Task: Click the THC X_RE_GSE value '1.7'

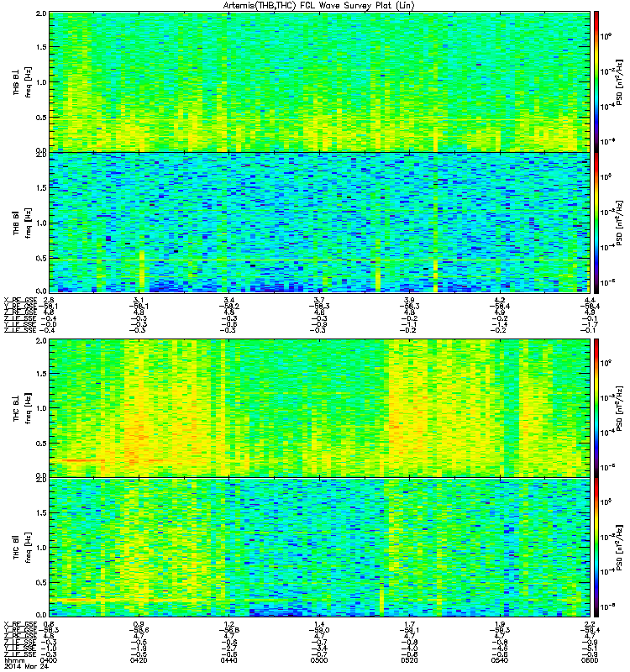Action: (x=409, y=624)
